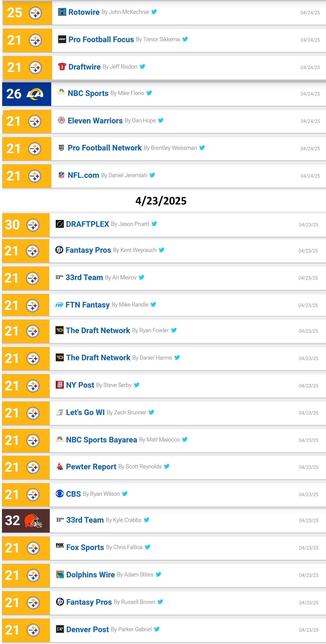Click Twitter icon next to John McKechnie
The image size is (326, 644).
click(154, 12)
